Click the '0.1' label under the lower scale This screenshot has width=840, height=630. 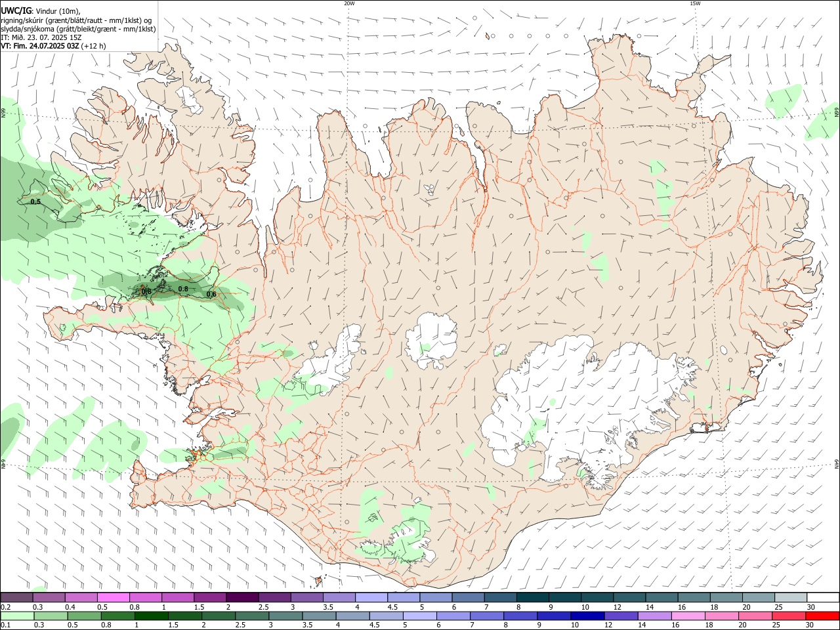[x=5, y=625]
